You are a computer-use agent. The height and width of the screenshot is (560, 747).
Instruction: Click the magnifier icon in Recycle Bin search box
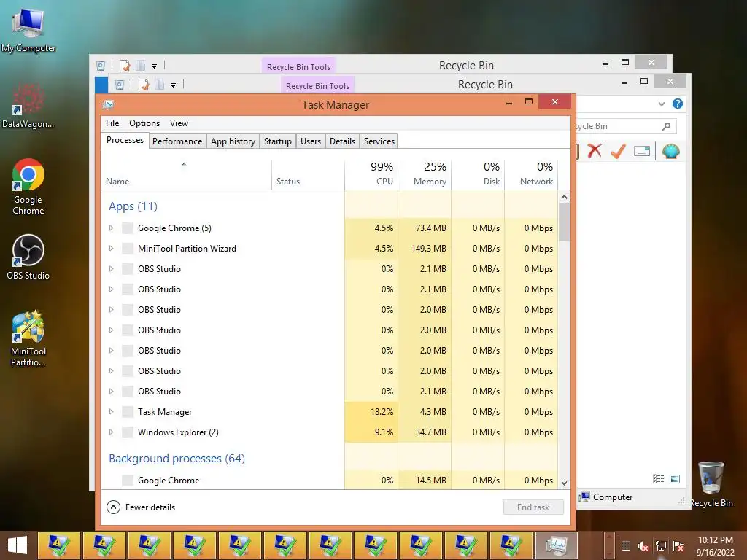[x=667, y=126]
